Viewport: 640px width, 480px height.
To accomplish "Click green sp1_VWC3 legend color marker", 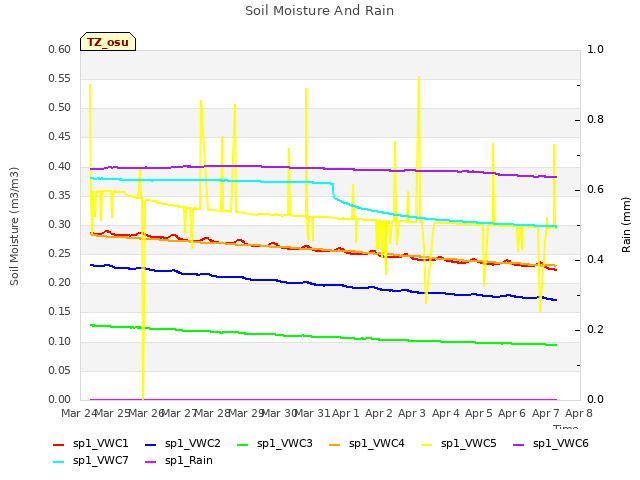I will (x=242, y=445).
